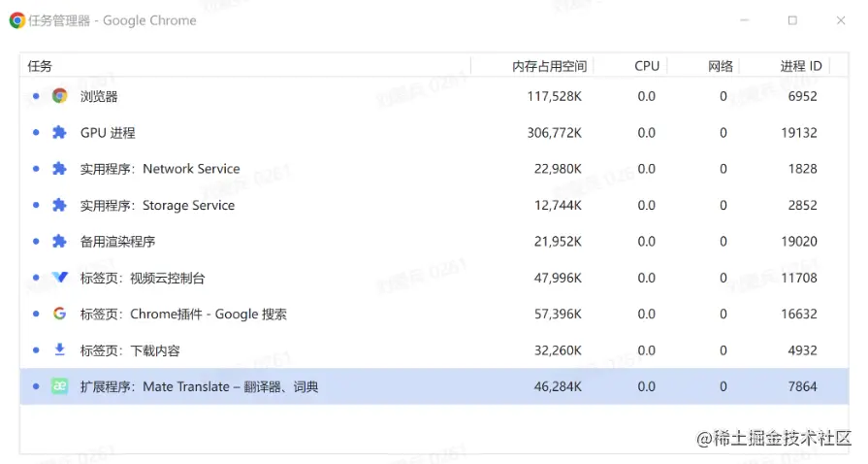Image resolution: width=868 pixels, height=464 pixels.
Task: Click the puzzle icon beside Network Service
Action: tap(59, 169)
